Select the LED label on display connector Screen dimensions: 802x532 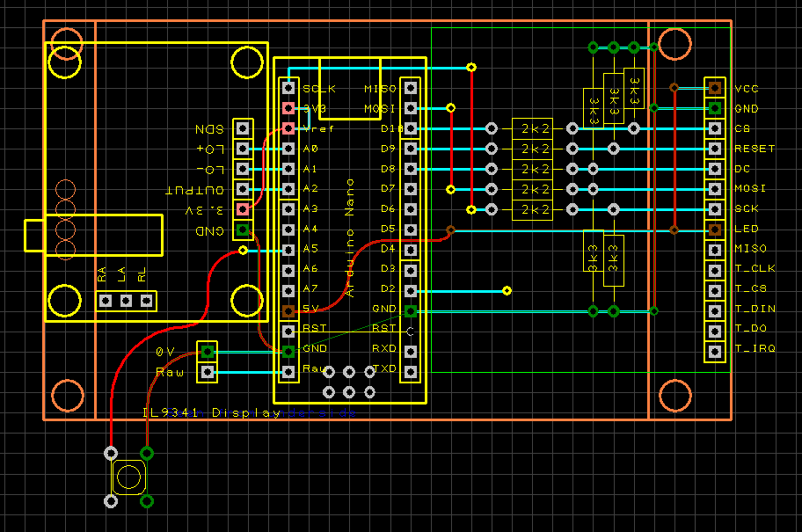pos(747,229)
